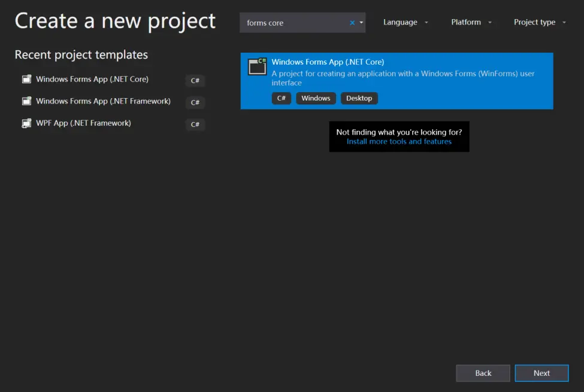
Task: Open the search history dropdown arrow
Action: (x=361, y=23)
